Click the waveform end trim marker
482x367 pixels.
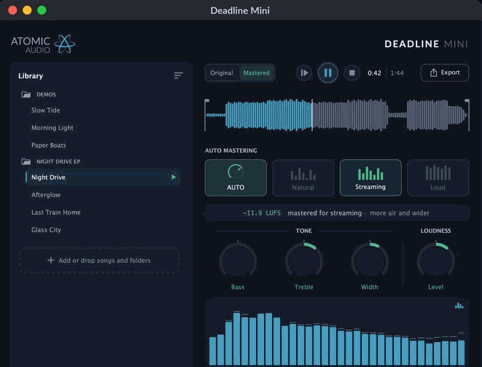click(x=468, y=115)
